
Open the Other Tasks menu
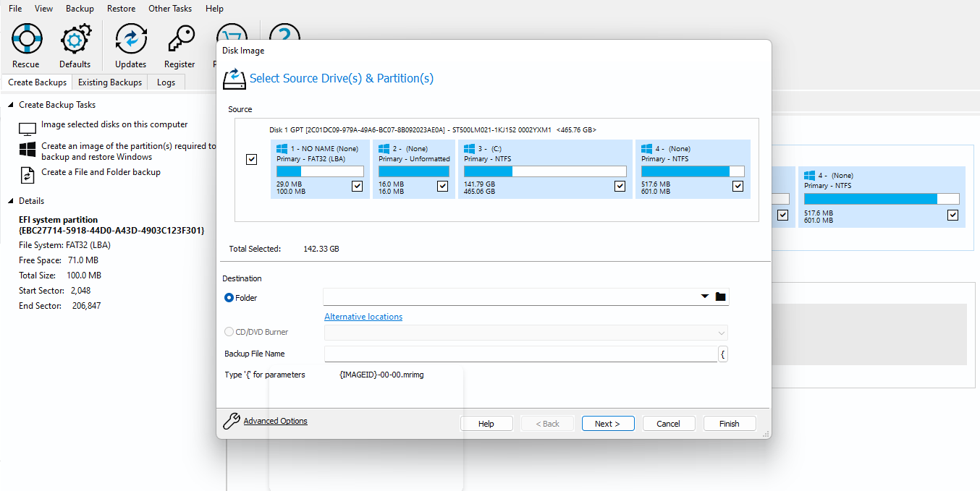coord(170,9)
